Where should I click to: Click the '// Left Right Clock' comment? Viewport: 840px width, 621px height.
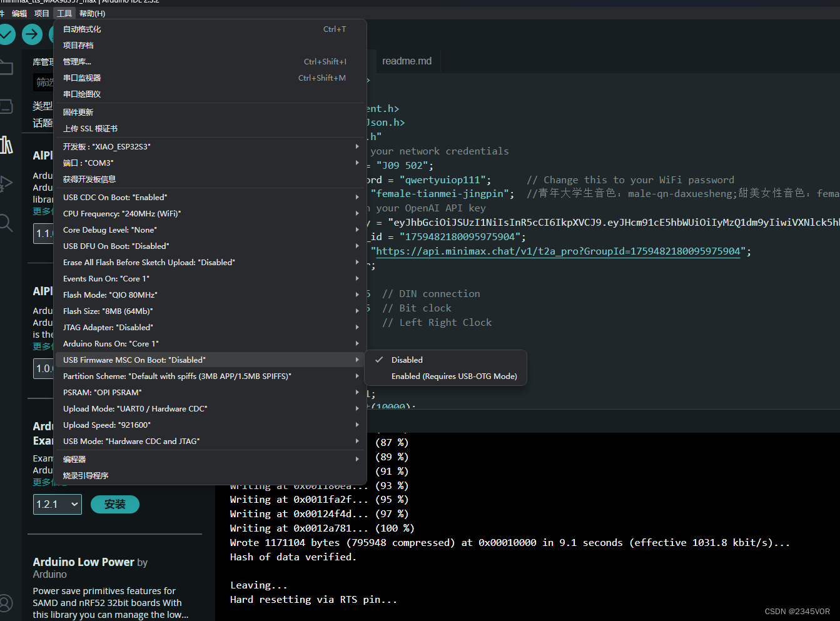pyautogui.click(x=437, y=322)
